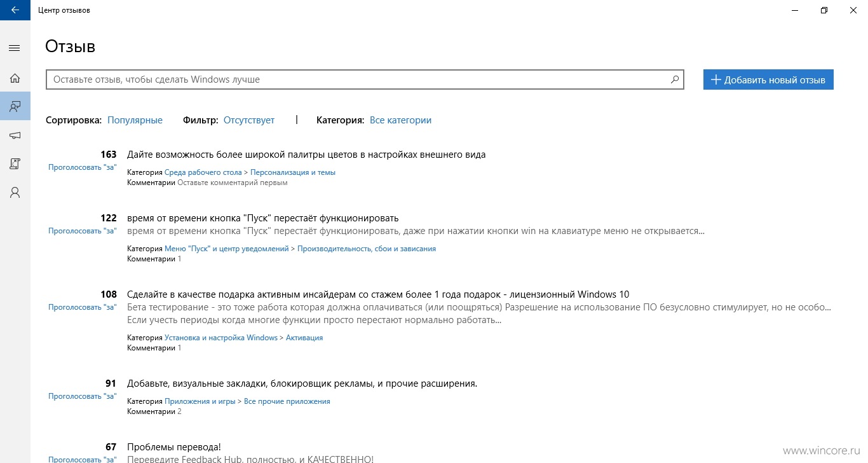Click the magnifier search icon in feedback box
The width and height of the screenshot is (868, 463).
pos(675,79)
